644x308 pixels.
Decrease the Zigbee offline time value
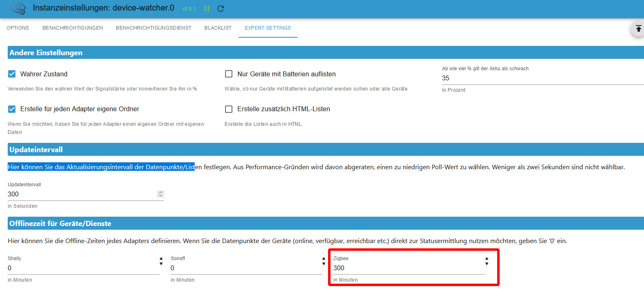(x=487, y=264)
